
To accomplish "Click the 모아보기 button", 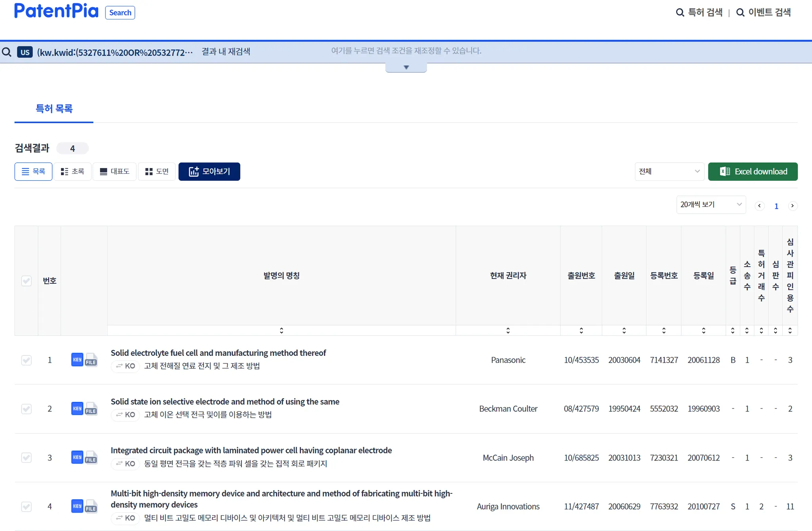I will click(x=209, y=172).
